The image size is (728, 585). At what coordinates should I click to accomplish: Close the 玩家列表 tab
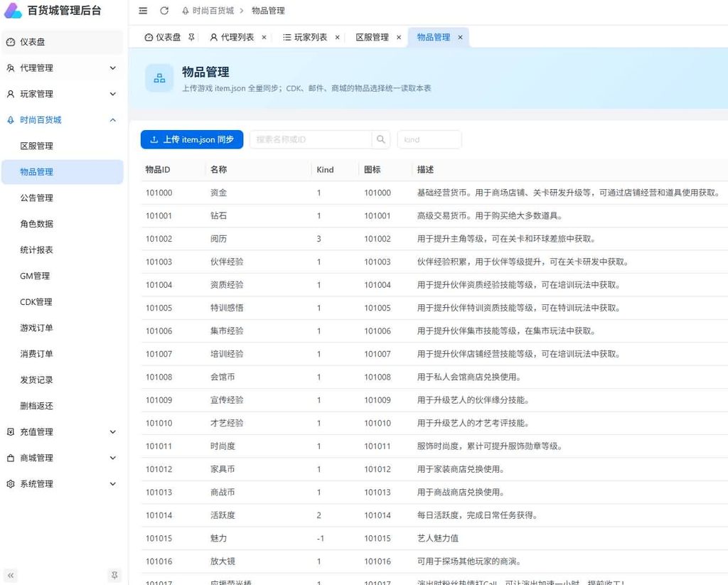click(x=338, y=38)
